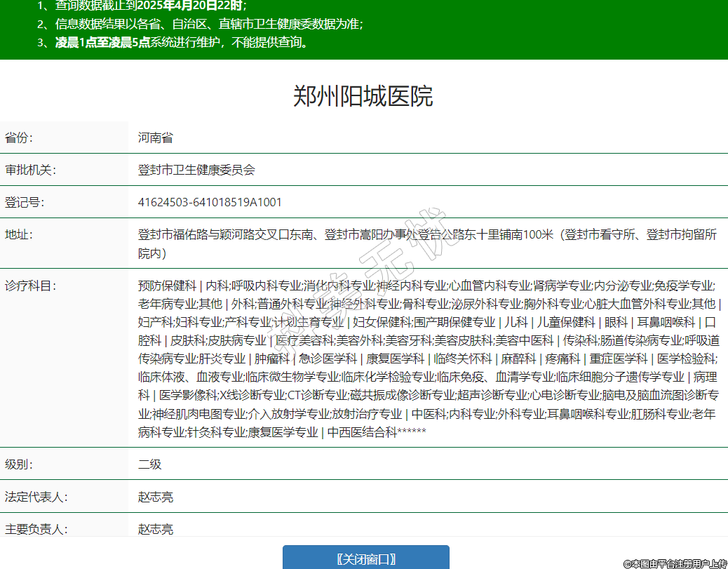
Task: Select the 登记号 field label
Action: pos(25,202)
